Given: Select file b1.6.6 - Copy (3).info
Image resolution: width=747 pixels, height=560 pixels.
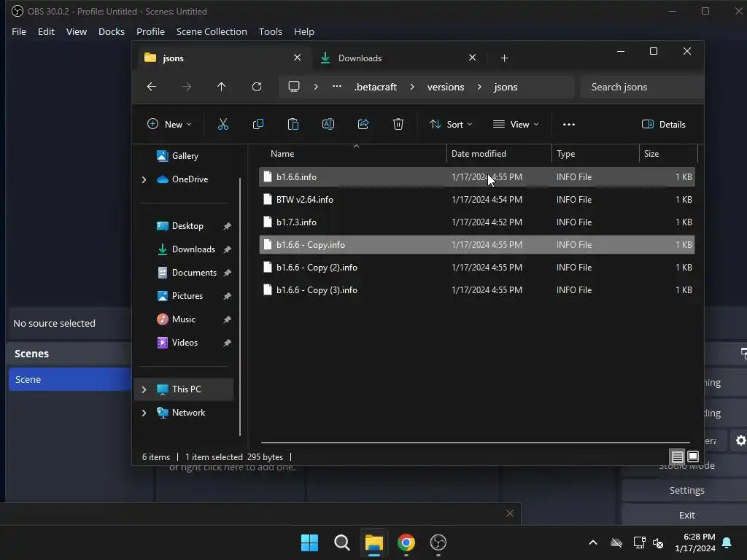Looking at the screenshot, I should coord(477,290).
